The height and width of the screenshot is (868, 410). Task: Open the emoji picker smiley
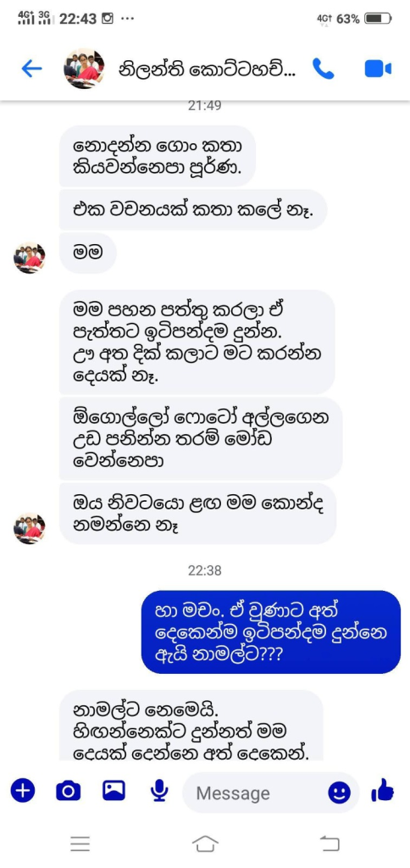339,793
